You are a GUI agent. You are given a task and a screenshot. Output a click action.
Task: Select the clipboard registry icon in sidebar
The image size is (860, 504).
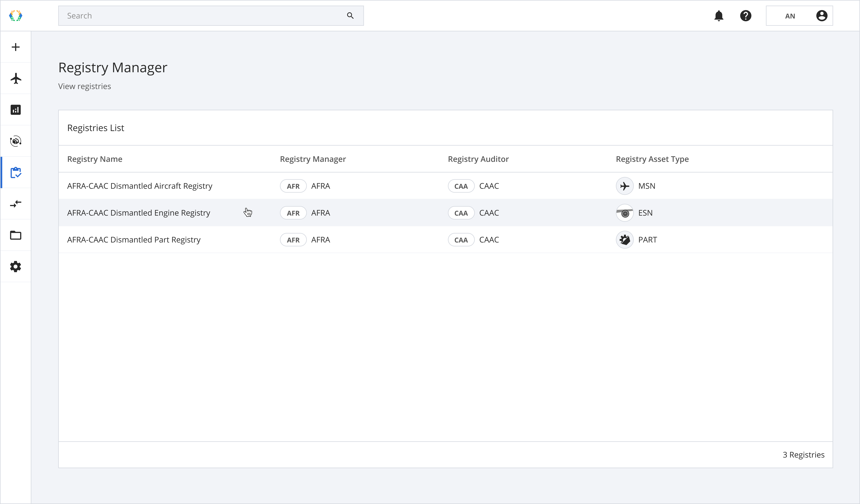16,173
